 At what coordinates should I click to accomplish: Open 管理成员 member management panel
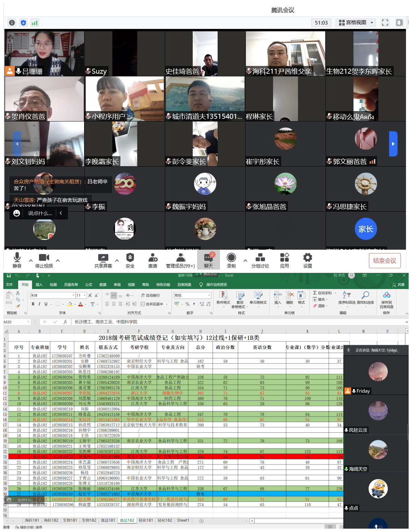(x=180, y=260)
